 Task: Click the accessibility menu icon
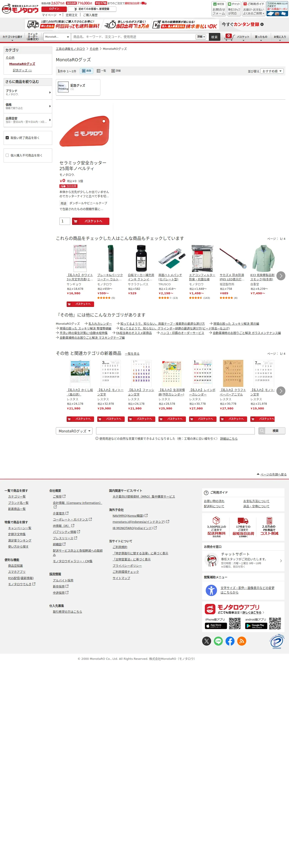pos(211,590)
